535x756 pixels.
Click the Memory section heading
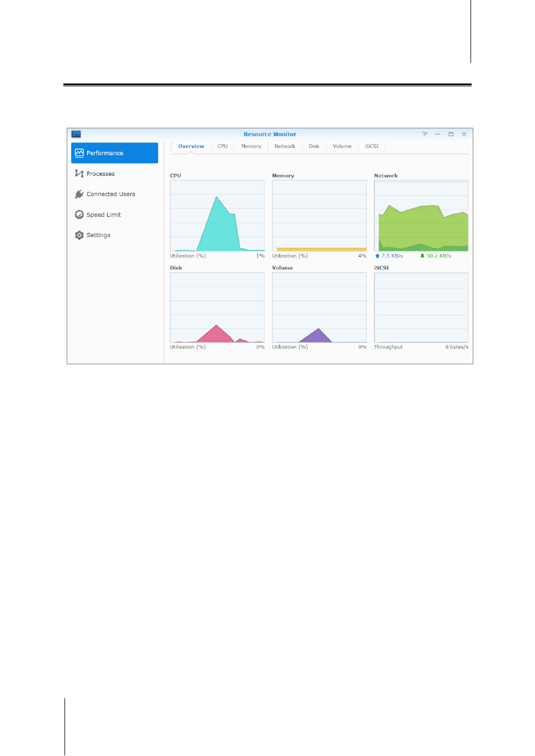(283, 175)
